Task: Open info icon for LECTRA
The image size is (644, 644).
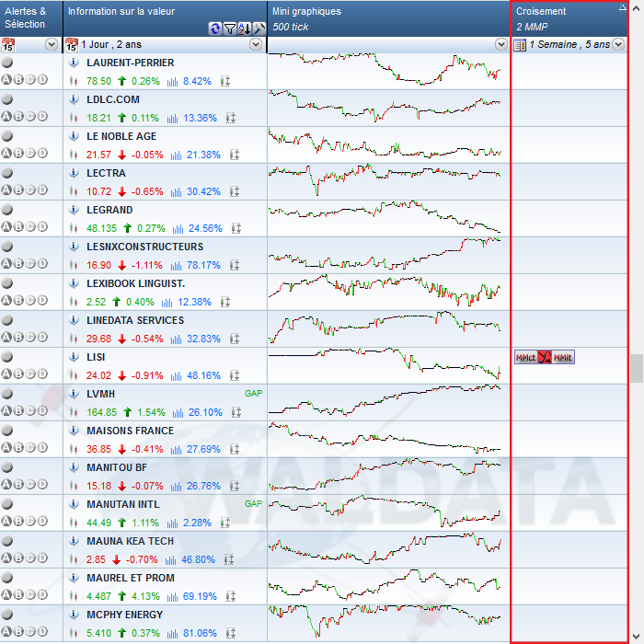Action: 74,173
